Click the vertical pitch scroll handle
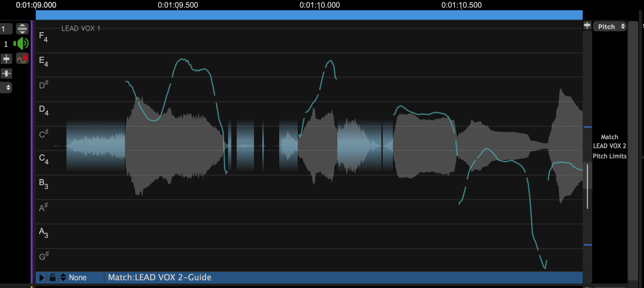Screen dimensions: 644x288 pyautogui.click(x=587, y=187)
